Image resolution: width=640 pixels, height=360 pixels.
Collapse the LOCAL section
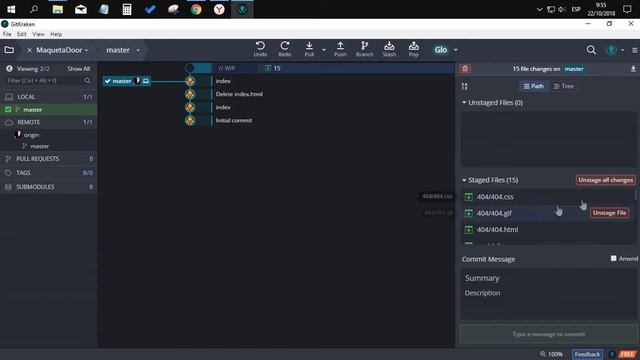click(x=49, y=97)
